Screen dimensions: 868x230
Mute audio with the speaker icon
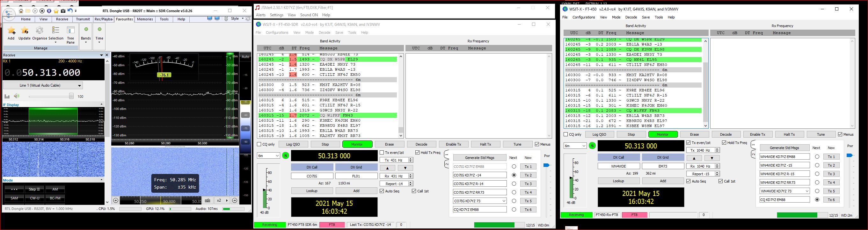(17, 96)
